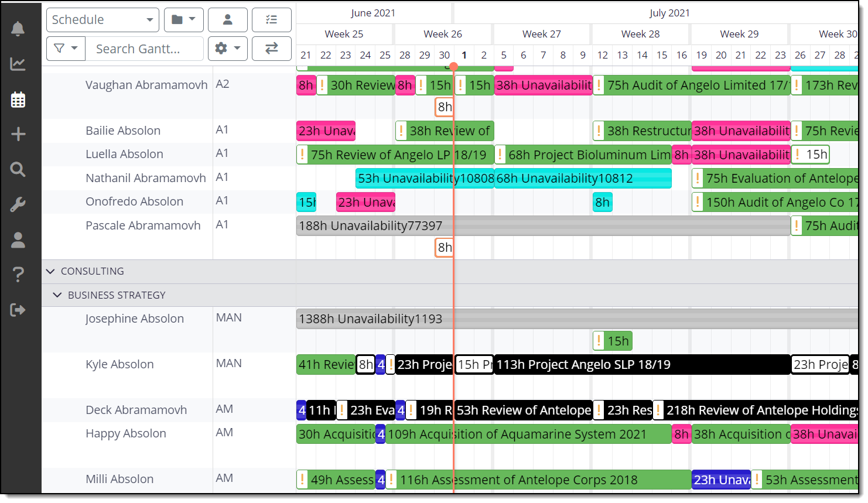Click the Week 27 header
This screenshot has height=503, width=868.
pyautogui.click(x=542, y=34)
